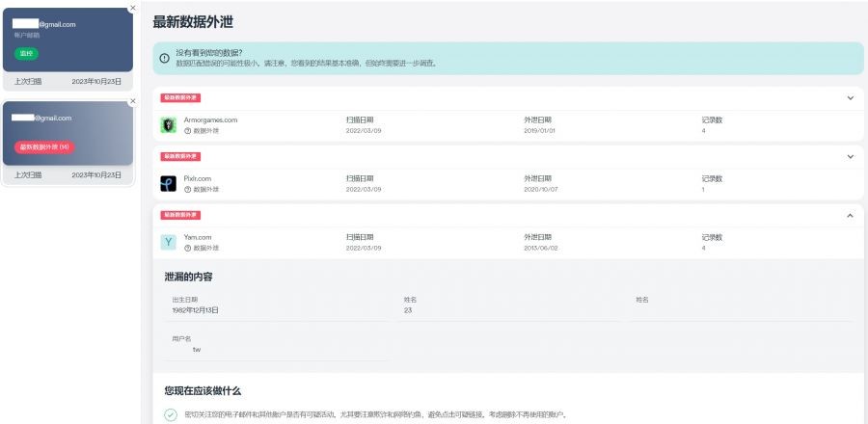Screen dimensions: 868x424
Task: Click the 出生日期 leaked field value
Action: pos(196,310)
